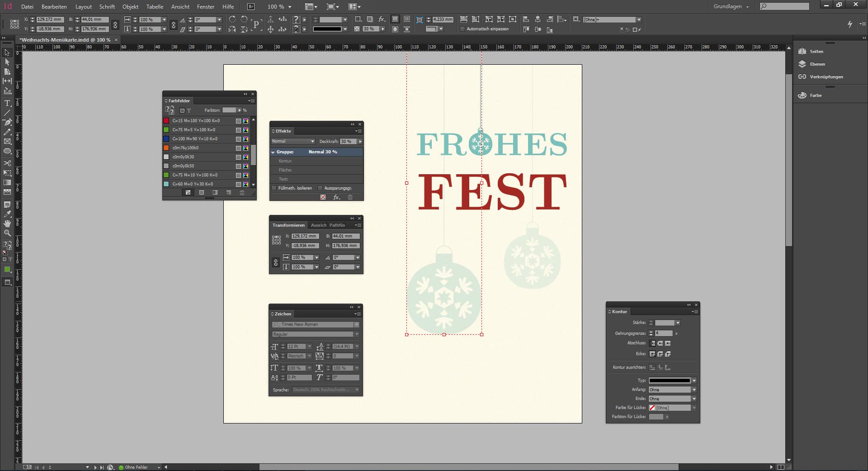Open the Objekt menu
Viewport: 868px width, 471px height.
[x=130, y=7]
